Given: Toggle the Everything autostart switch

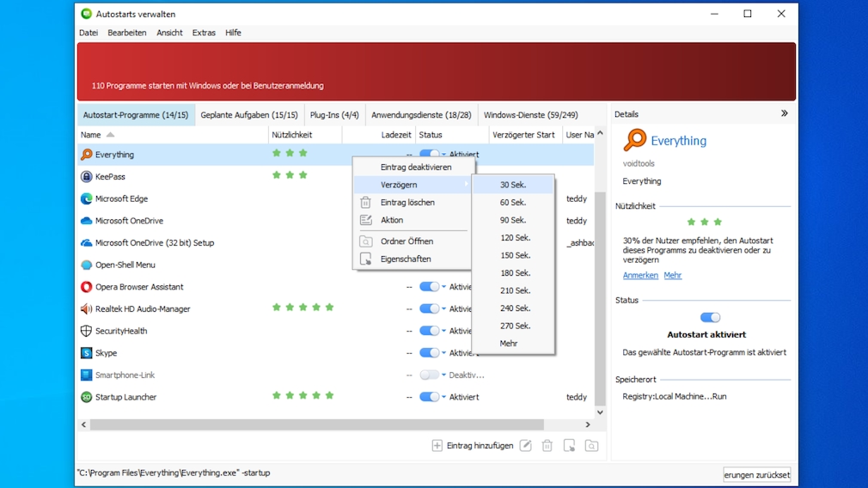Looking at the screenshot, I should [x=430, y=154].
